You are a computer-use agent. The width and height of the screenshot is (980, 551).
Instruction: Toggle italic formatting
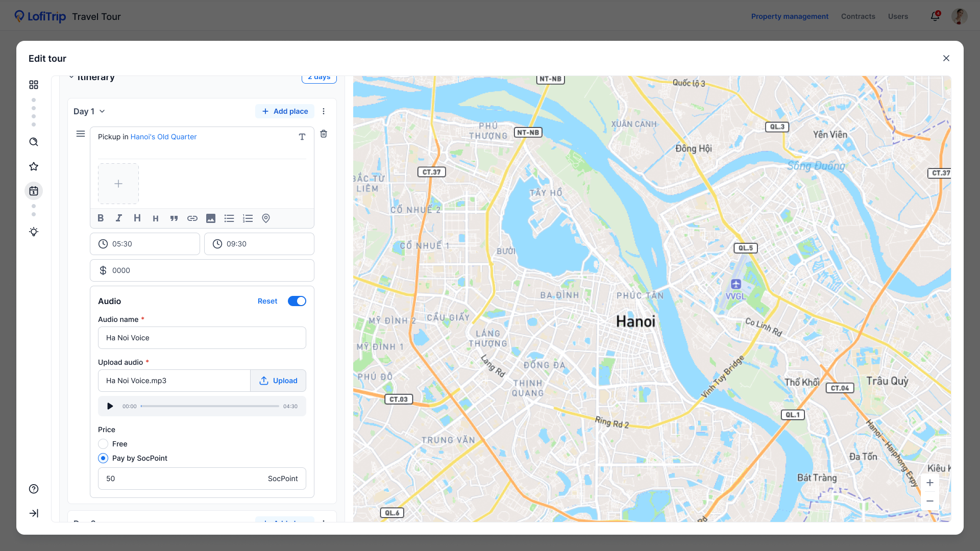119,218
